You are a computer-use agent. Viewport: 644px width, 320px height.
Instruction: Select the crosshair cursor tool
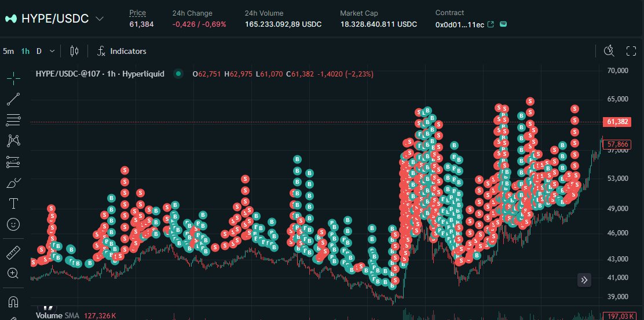[x=13, y=78]
